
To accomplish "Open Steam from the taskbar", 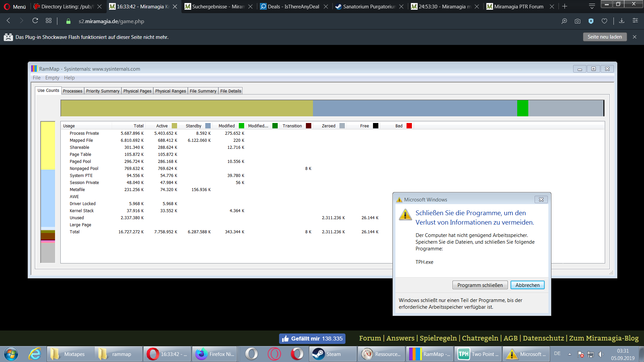I will pyautogui.click(x=332, y=354).
